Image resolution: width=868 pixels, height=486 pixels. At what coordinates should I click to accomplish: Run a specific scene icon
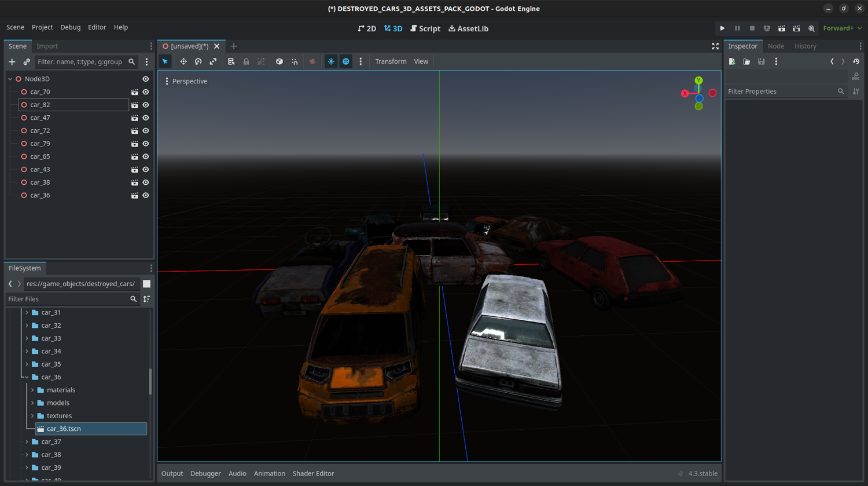point(797,28)
